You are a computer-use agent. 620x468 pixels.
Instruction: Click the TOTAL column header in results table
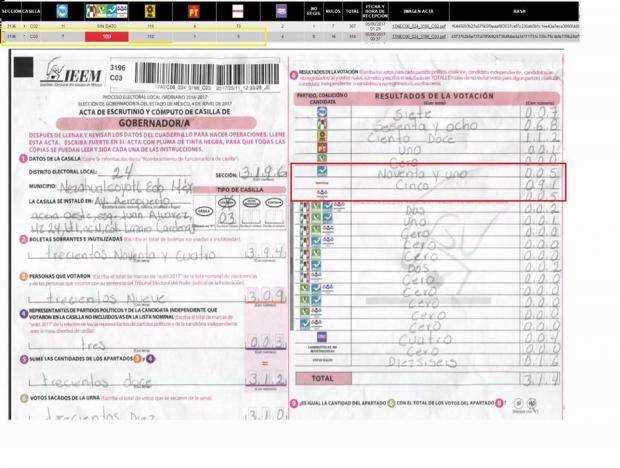(352, 11)
